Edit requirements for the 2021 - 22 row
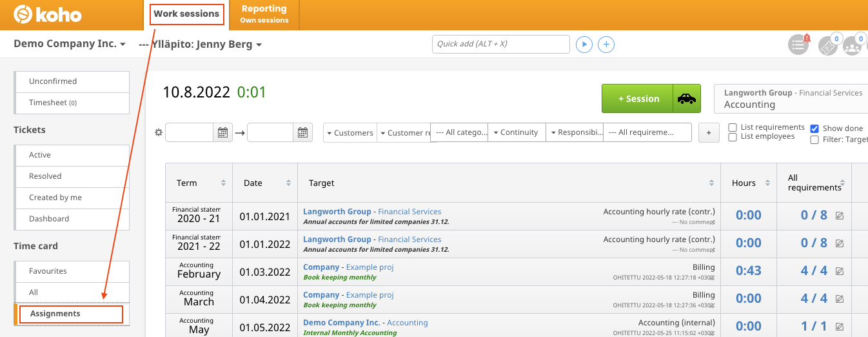The width and height of the screenshot is (868, 337). click(x=839, y=243)
